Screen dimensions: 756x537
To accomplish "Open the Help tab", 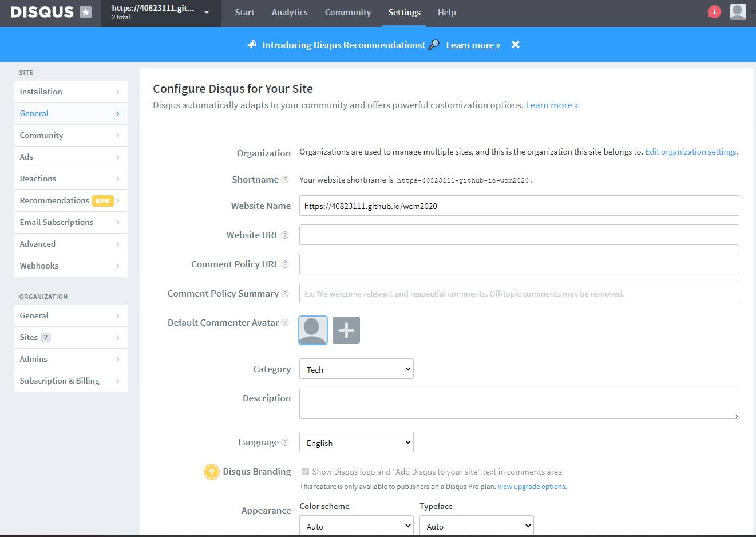I will (x=447, y=13).
